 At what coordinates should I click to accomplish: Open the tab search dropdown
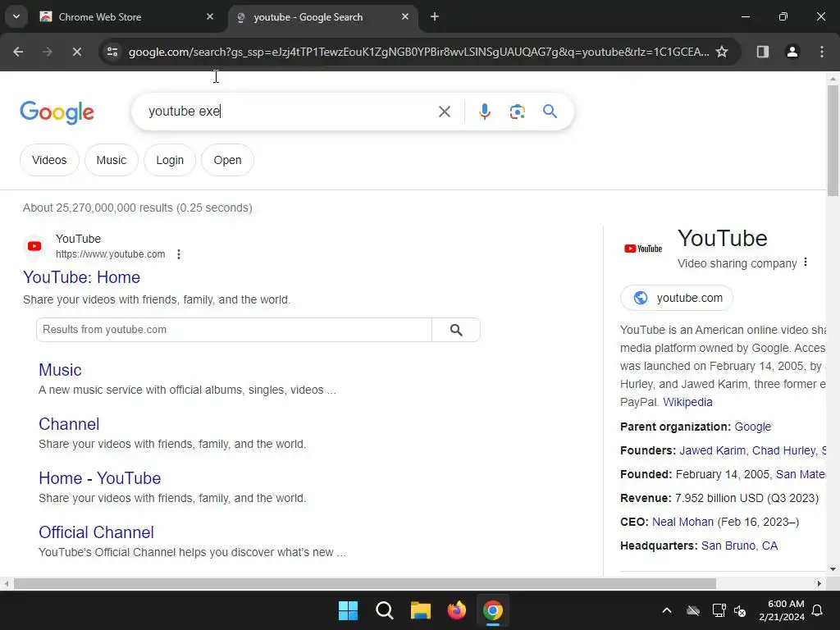(16, 16)
